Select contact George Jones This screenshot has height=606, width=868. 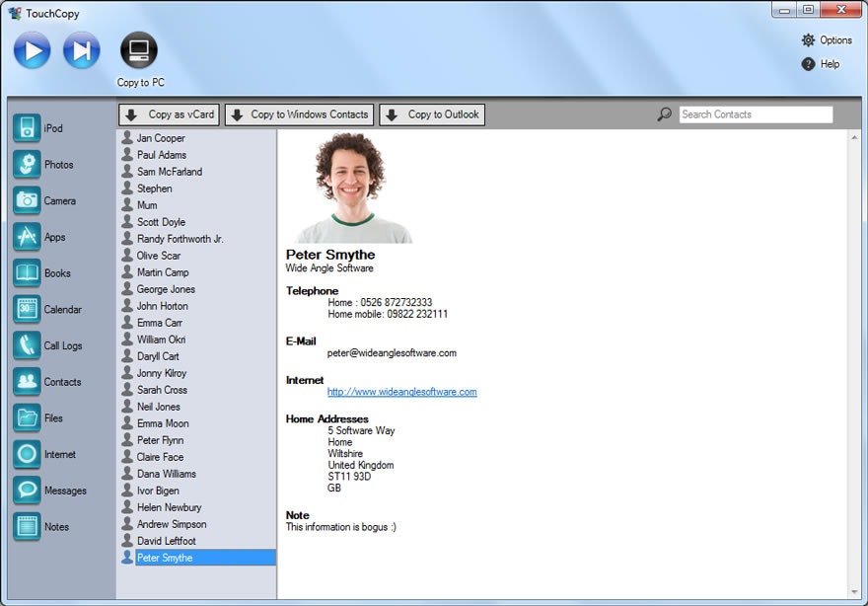[x=166, y=289]
